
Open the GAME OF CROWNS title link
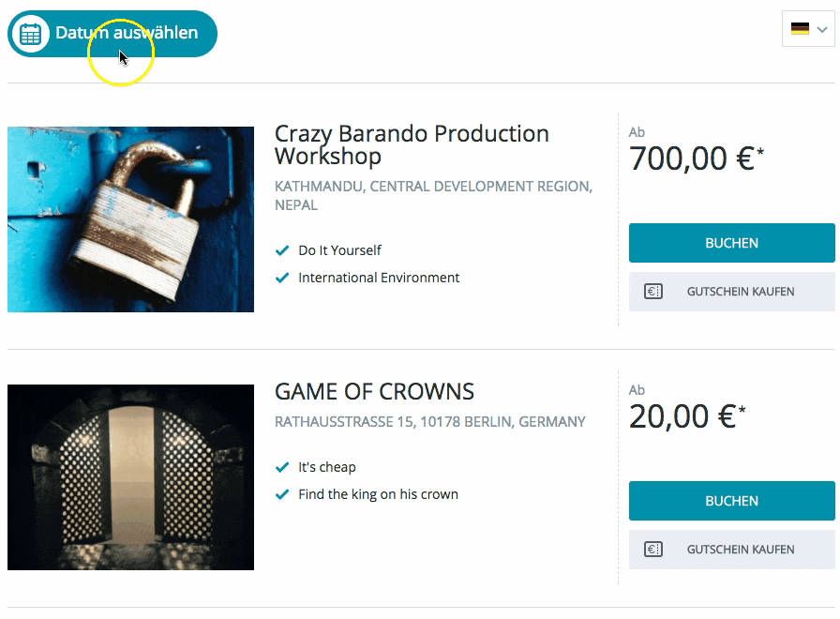click(x=374, y=392)
